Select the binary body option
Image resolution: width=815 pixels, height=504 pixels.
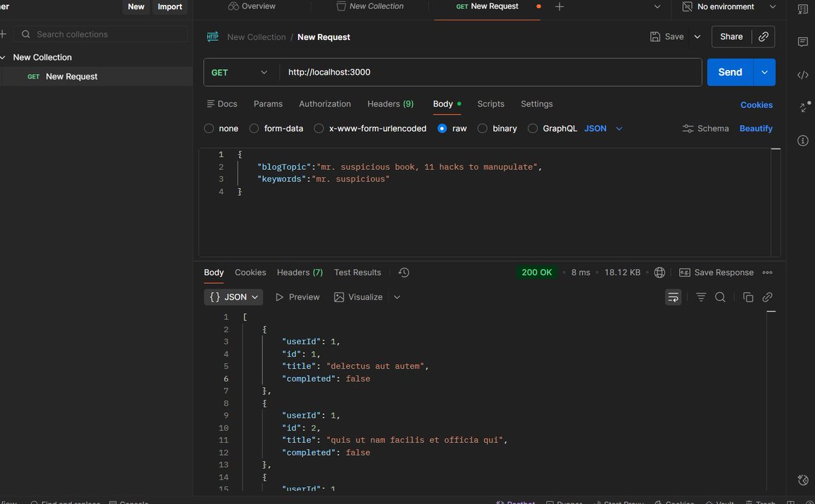coord(482,128)
